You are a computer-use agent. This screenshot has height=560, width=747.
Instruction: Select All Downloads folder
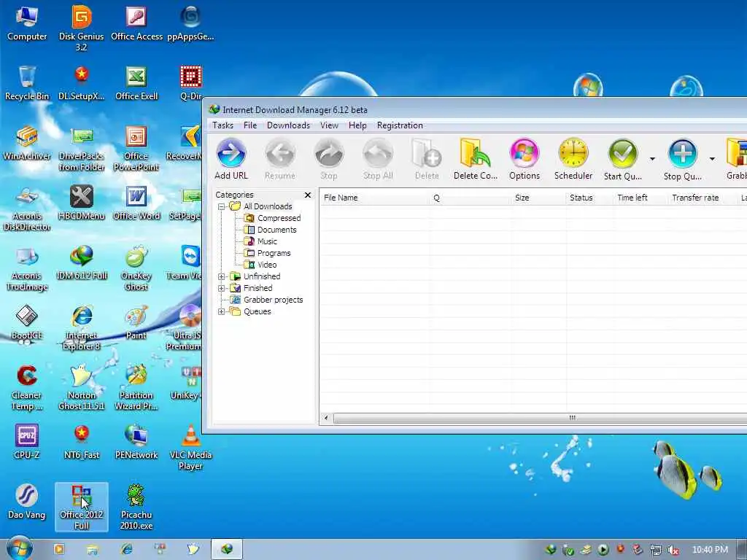(261, 206)
